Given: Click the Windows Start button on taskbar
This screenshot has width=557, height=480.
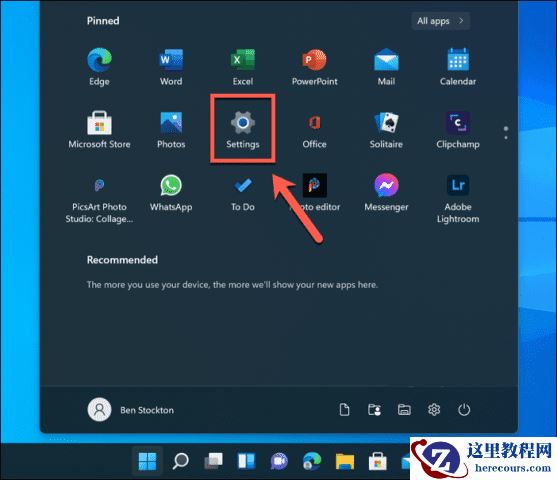Looking at the screenshot, I should coord(147,461).
